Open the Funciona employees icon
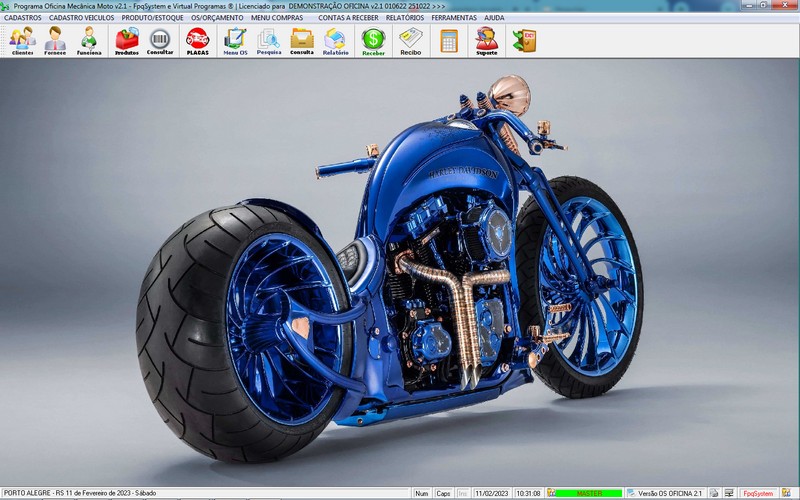 (x=89, y=41)
